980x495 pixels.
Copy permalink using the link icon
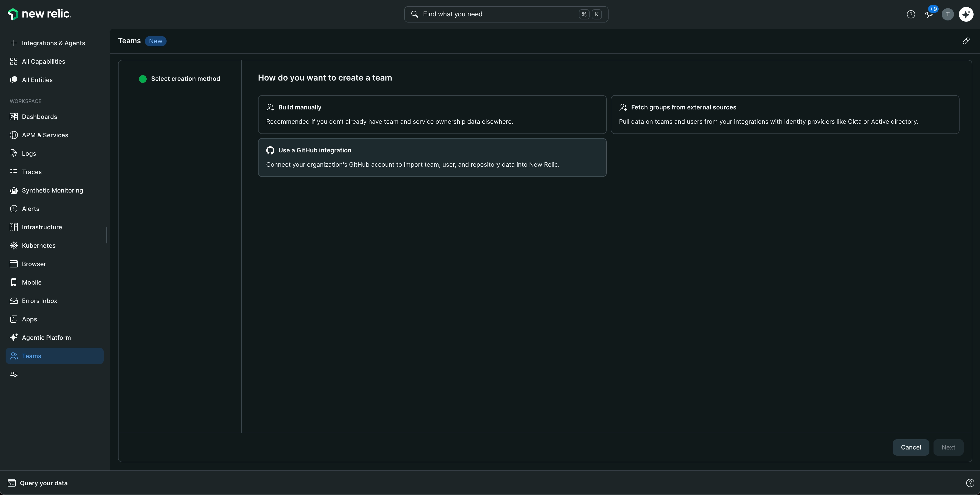pyautogui.click(x=966, y=41)
